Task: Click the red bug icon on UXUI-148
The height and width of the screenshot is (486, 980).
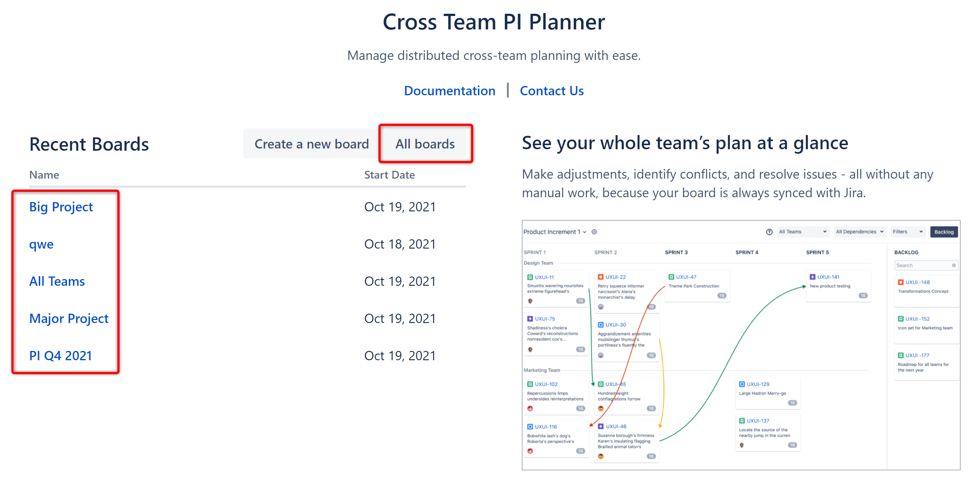Action: [x=900, y=282]
